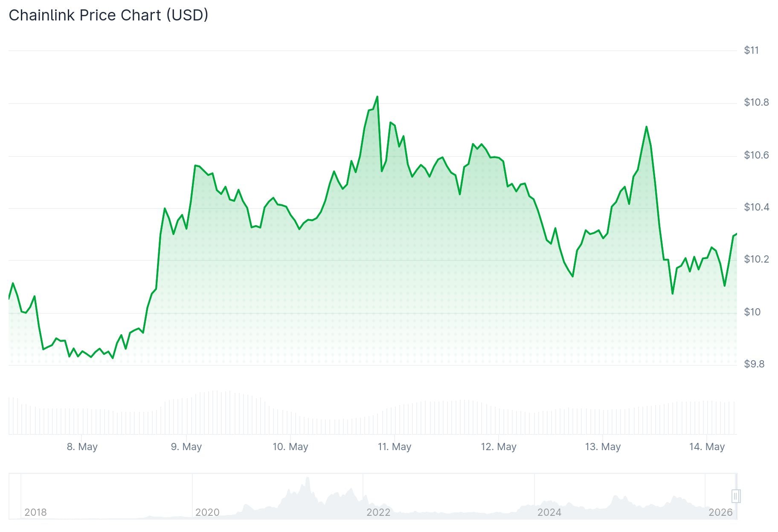Click the range navigator handle at right edge
Viewport: 778px width, 532px height.
point(736,496)
